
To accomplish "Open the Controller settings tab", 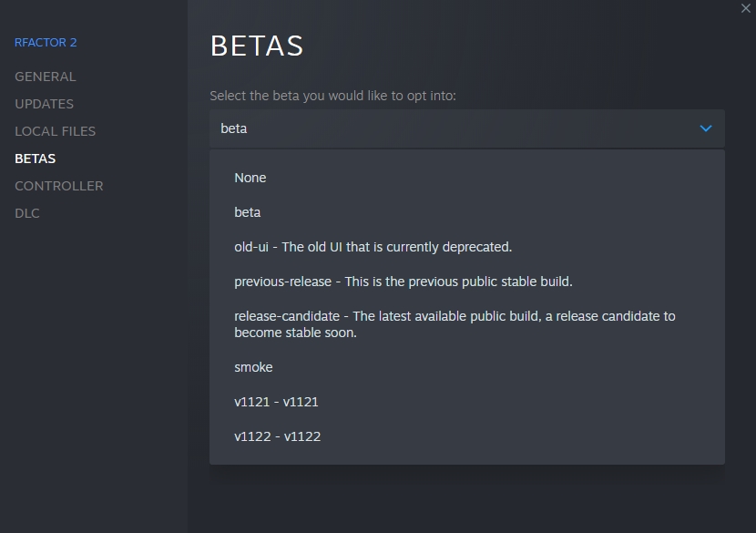I will (59, 186).
